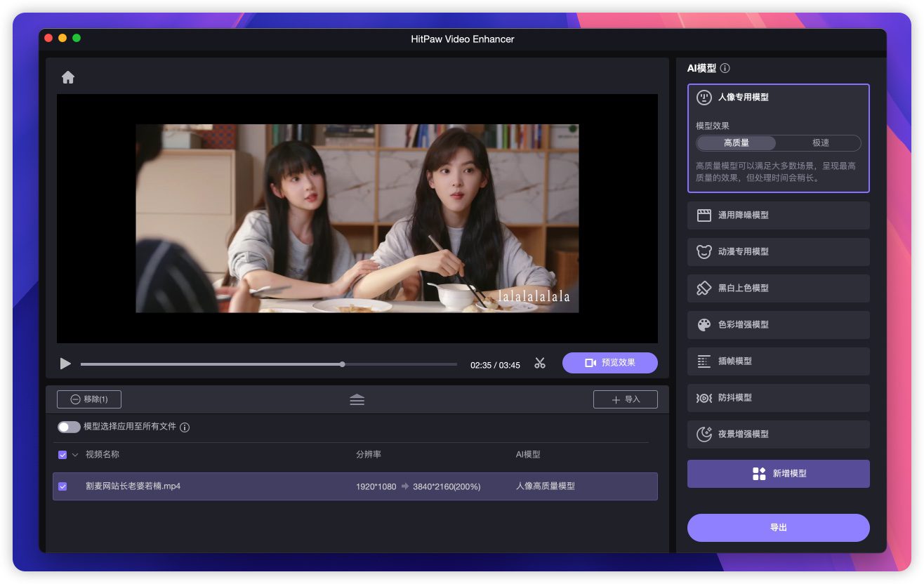Viewport: 924px width, 584px height.
Task: Collapse the file list panel handle
Action: tap(357, 399)
